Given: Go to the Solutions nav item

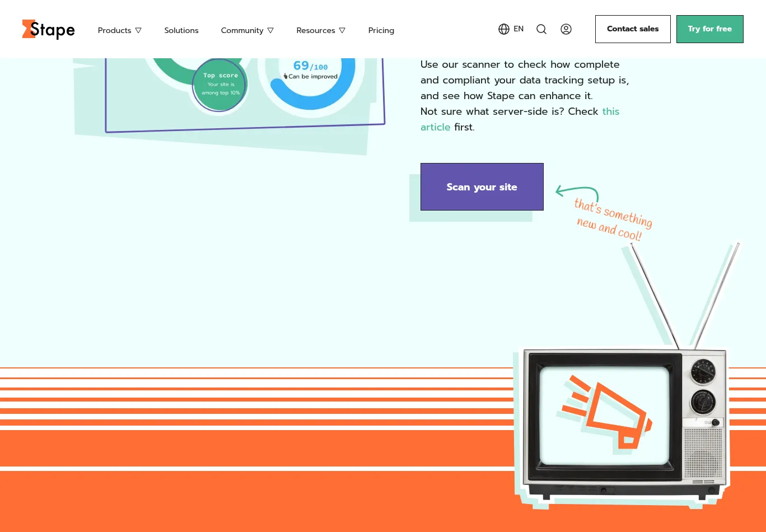Looking at the screenshot, I should (x=181, y=30).
